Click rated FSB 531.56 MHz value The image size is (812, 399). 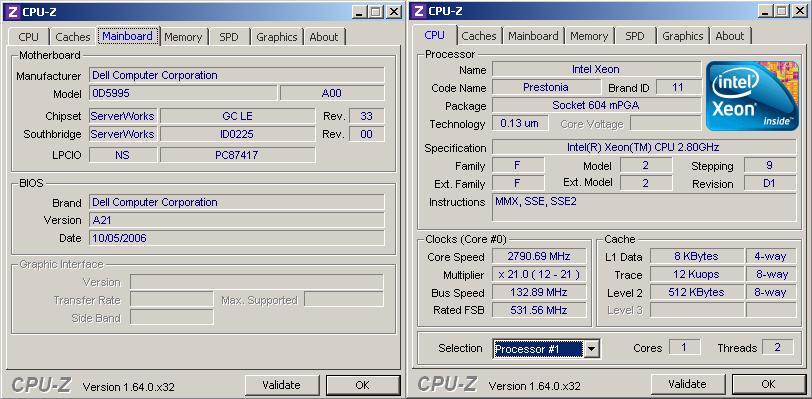(x=539, y=310)
